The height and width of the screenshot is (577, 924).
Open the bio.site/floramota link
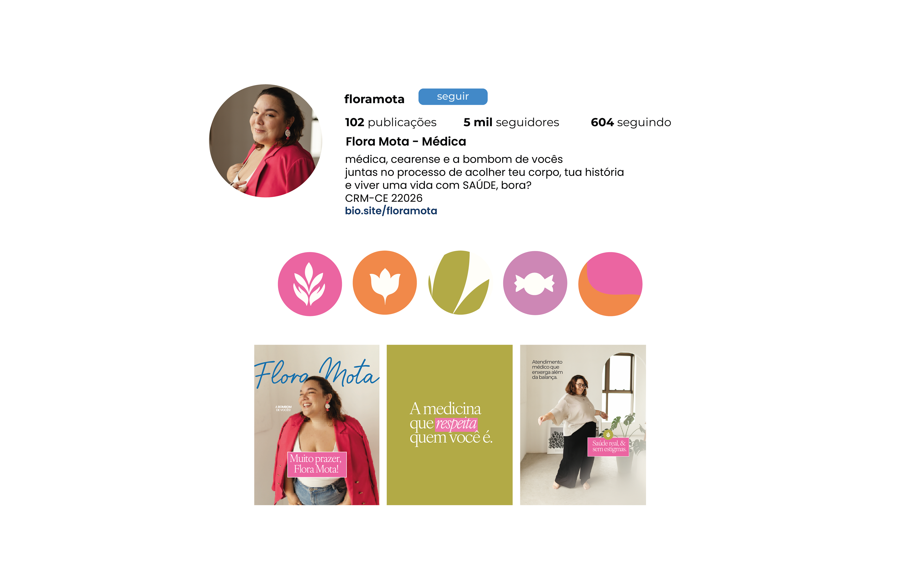click(x=391, y=211)
